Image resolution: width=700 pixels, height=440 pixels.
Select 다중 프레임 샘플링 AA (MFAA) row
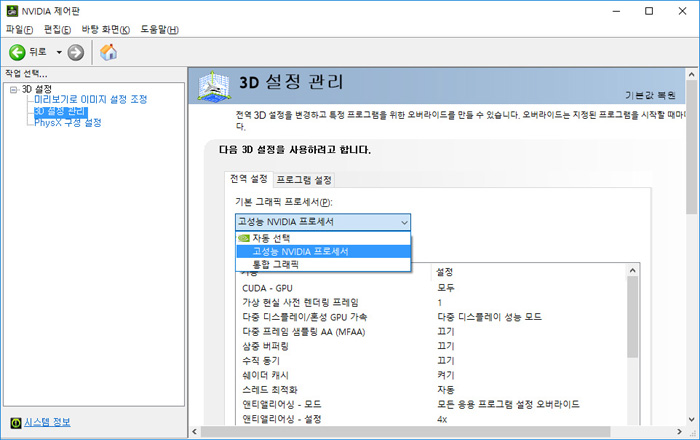(x=432, y=332)
